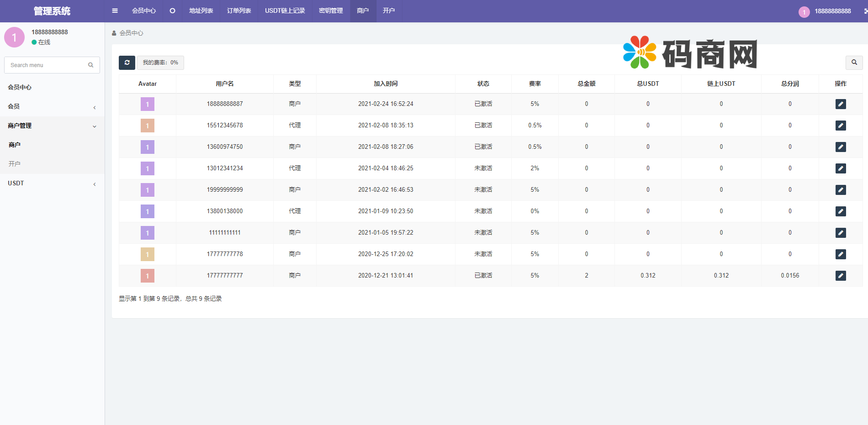Click the search magnifier button above the table
The height and width of the screenshot is (425, 868).
(x=854, y=63)
